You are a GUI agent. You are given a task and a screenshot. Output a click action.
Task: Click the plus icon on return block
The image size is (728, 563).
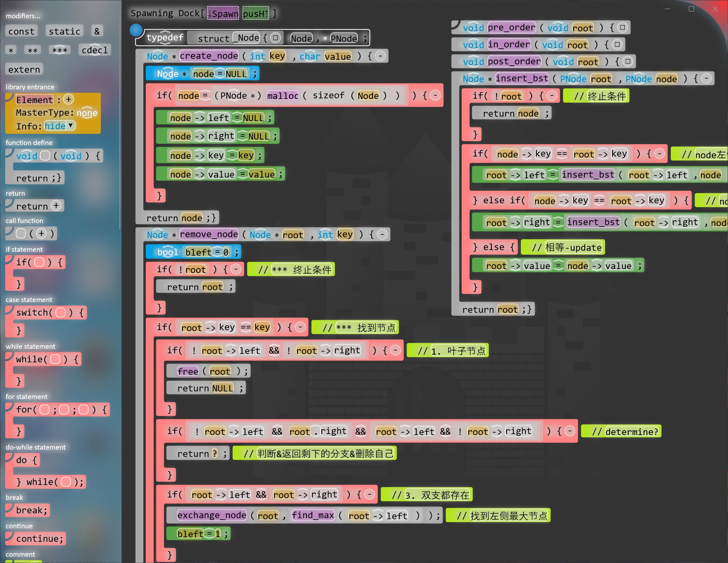[x=56, y=205]
